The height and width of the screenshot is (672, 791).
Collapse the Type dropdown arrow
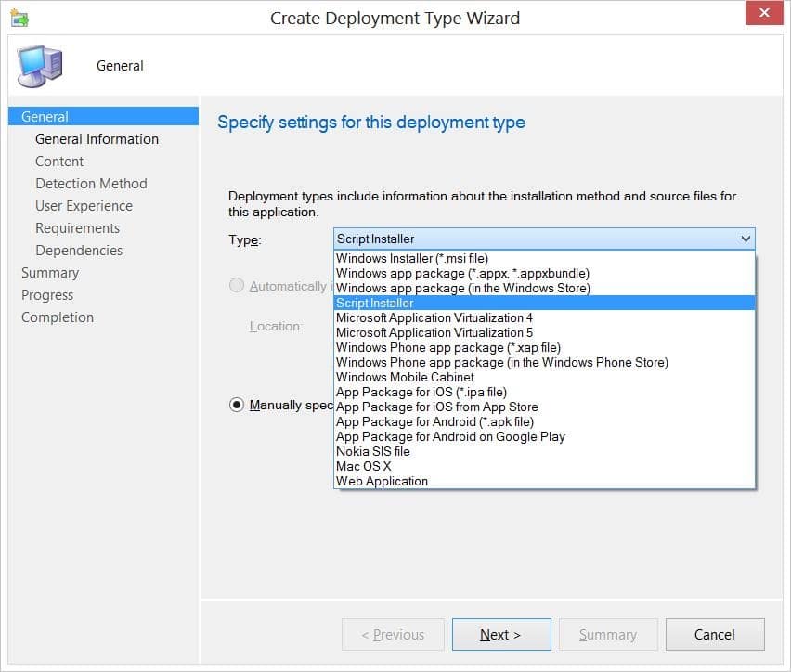coord(746,239)
